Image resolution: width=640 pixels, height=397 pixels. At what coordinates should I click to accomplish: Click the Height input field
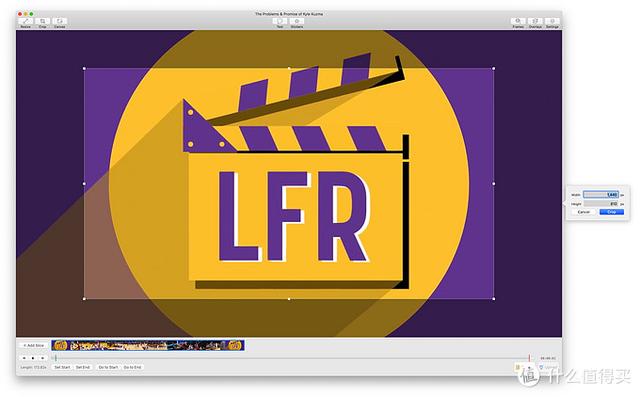(x=600, y=204)
